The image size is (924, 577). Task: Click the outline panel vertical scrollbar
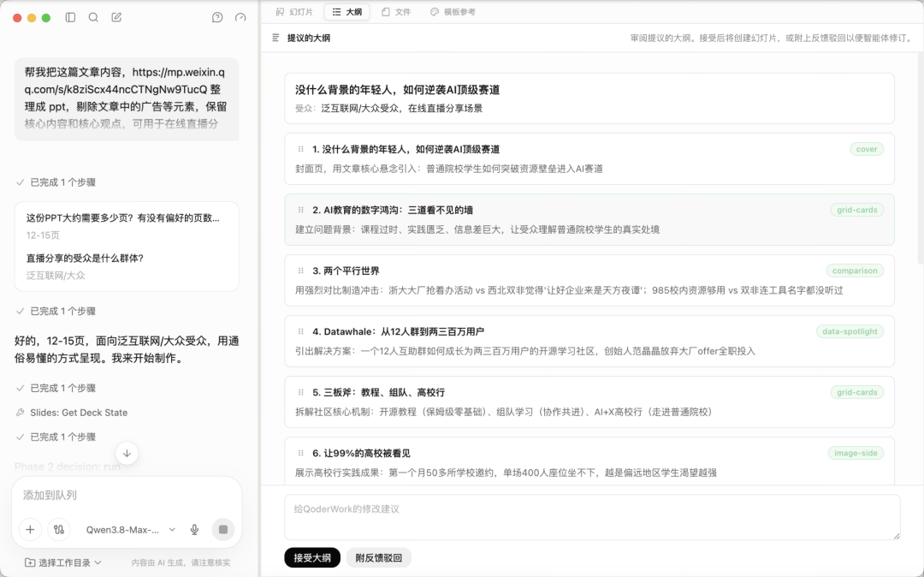921,159
